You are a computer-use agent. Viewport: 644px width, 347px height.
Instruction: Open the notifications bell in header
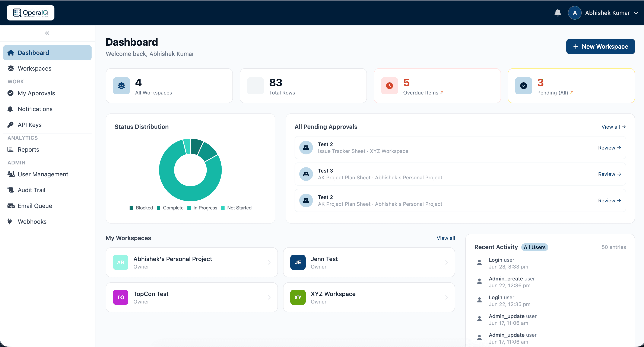click(x=558, y=13)
